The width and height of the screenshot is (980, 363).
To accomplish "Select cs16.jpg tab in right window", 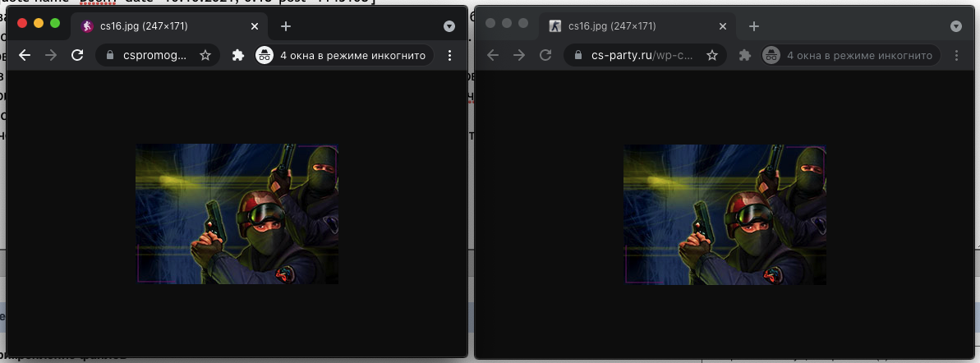I will point(637,26).
